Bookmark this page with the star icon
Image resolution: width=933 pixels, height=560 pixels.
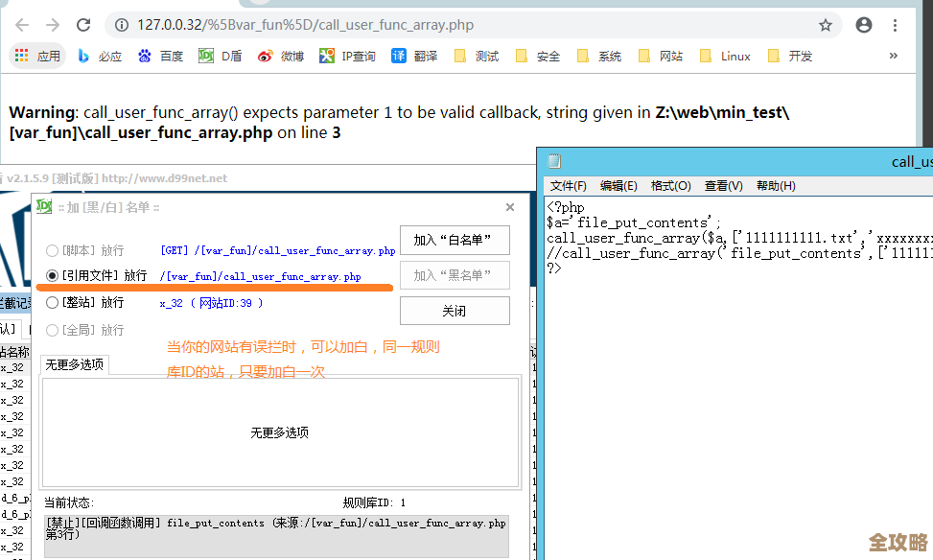pyautogui.click(x=825, y=25)
